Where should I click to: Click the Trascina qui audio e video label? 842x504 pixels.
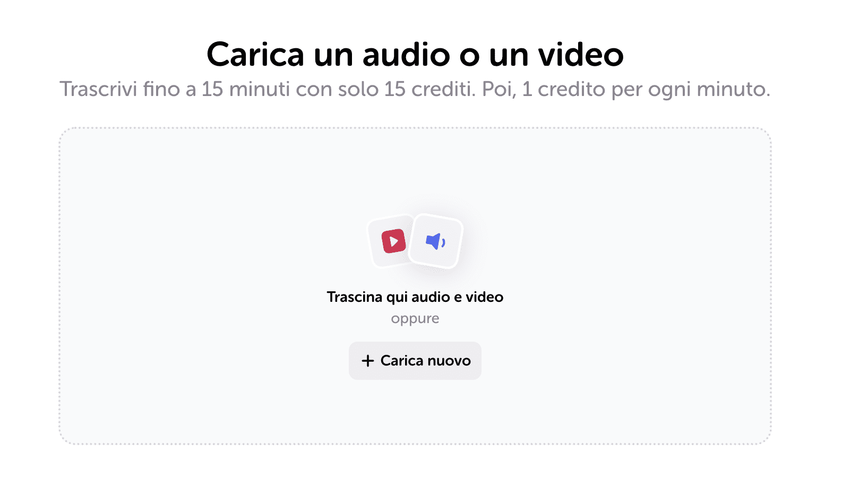click(415, 297)
